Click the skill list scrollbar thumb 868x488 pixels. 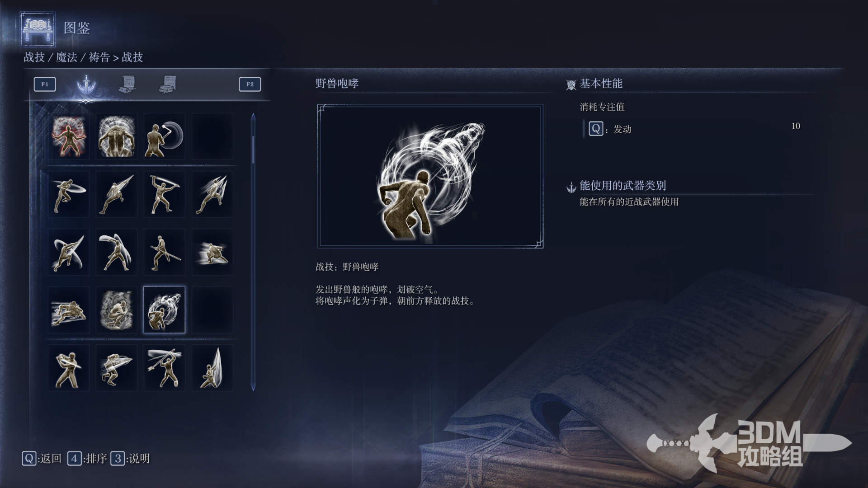253,149
